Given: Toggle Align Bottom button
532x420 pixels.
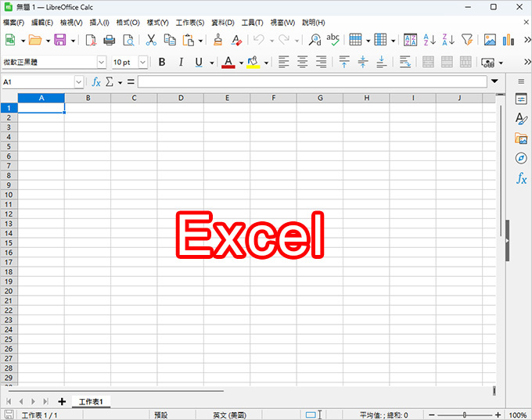Looking at the screenshot, I should [381, 62].
